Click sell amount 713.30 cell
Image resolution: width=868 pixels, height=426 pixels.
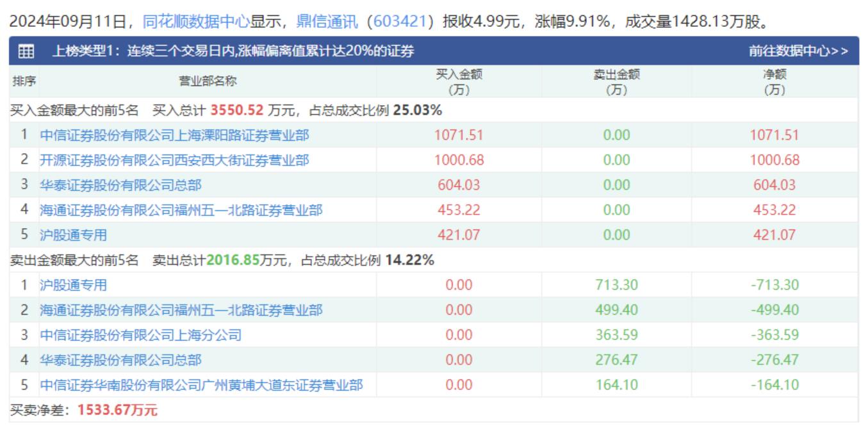click(x=616, y=285)
